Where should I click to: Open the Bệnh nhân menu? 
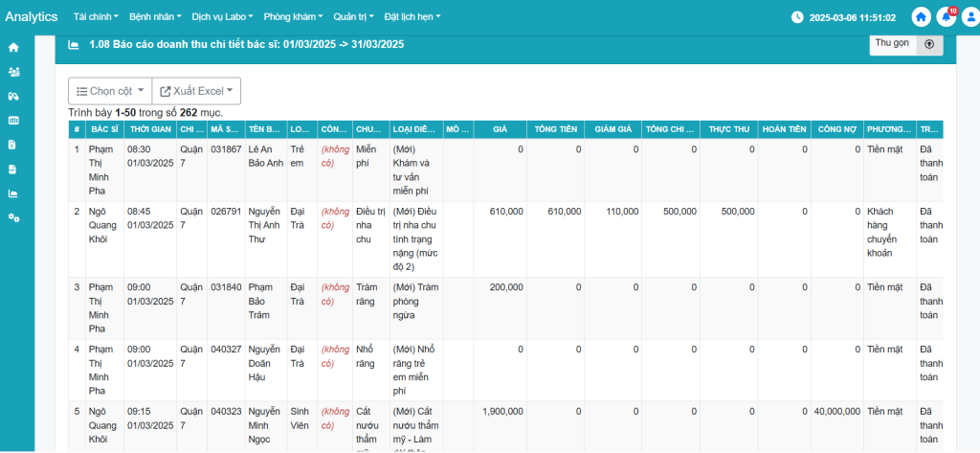[155, 17]
